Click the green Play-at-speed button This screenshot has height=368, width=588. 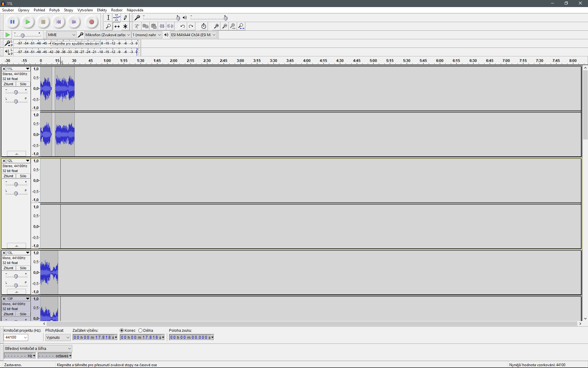8,35
